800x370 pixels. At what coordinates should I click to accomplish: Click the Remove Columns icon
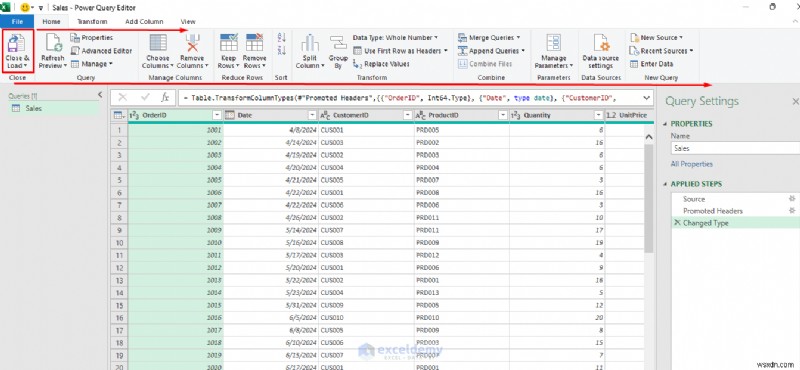[x=192, y=43]
